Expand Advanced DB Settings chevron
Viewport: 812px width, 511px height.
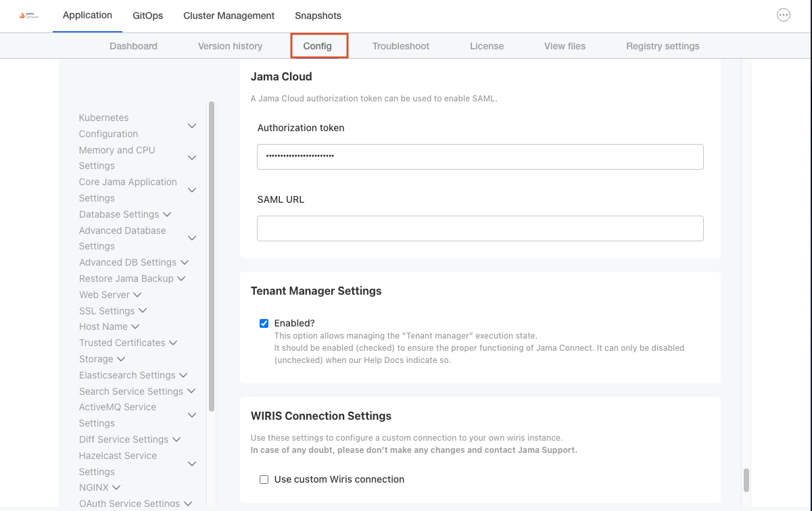(185, 262)
